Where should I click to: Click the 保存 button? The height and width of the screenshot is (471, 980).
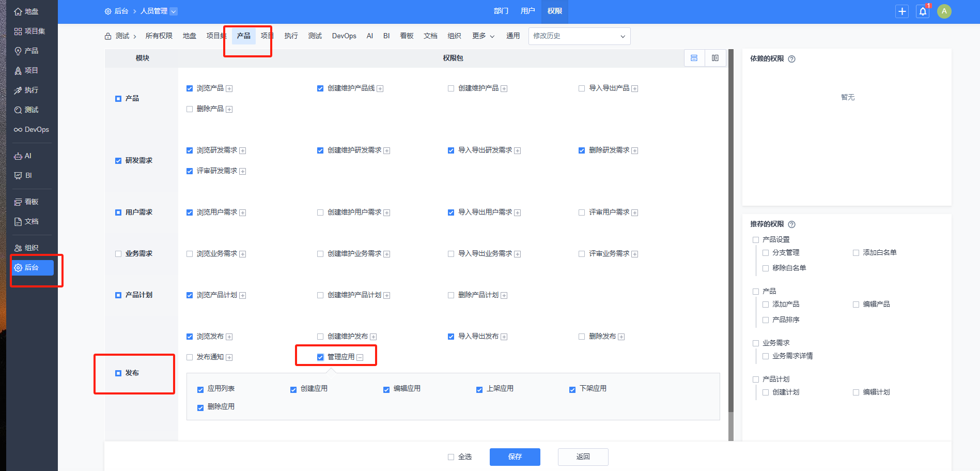[x=515, y=457]
